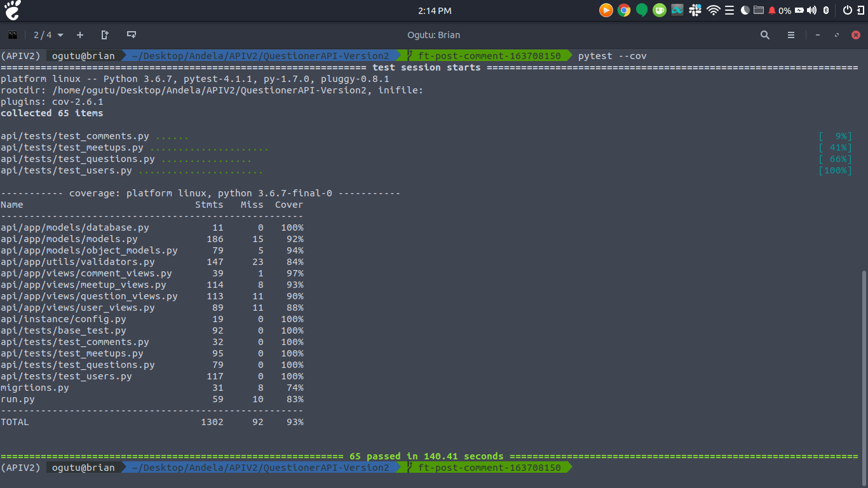Screen dimensions: 868x488
Task: Toggle the night mode moon icon
Action: (x=745, y=10)
